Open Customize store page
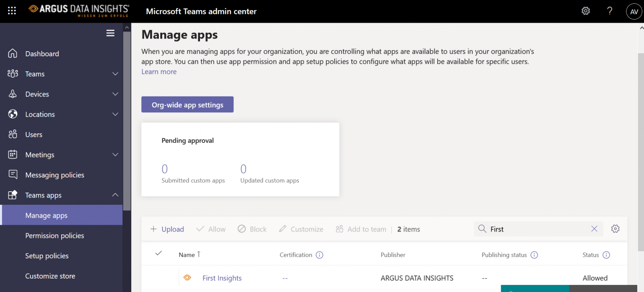The image size is (644, 292). pyautogui.click(x=50, y=276)
